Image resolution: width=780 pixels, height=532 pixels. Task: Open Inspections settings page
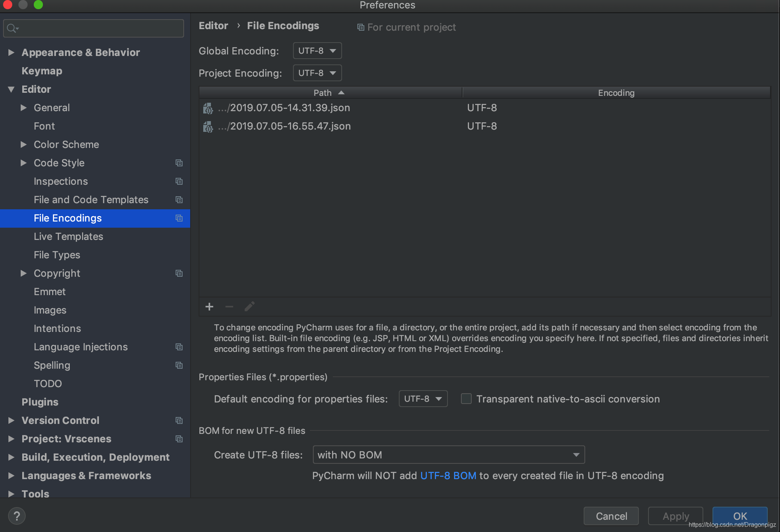61,181
